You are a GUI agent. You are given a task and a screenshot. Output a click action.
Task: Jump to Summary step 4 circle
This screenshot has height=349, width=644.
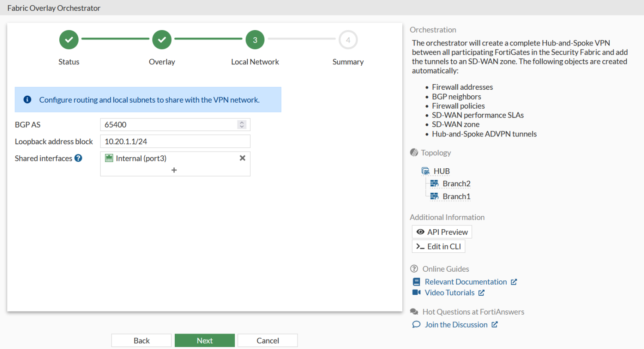pos(348,40)
